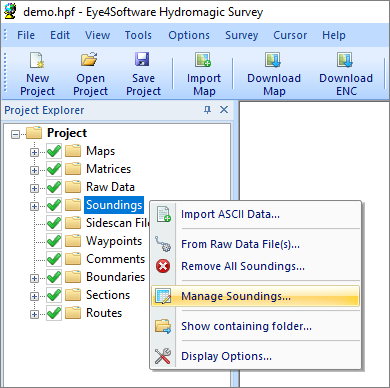This screenshot has width=390, height=388.
Task: Click the Matrices folder icon
Action: point(73,169)
